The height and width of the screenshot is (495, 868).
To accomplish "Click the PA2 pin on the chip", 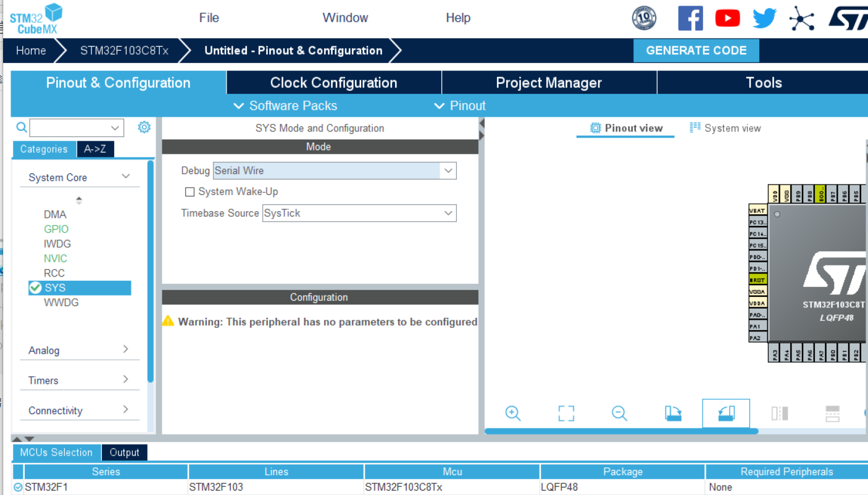I will coord(757,338).
